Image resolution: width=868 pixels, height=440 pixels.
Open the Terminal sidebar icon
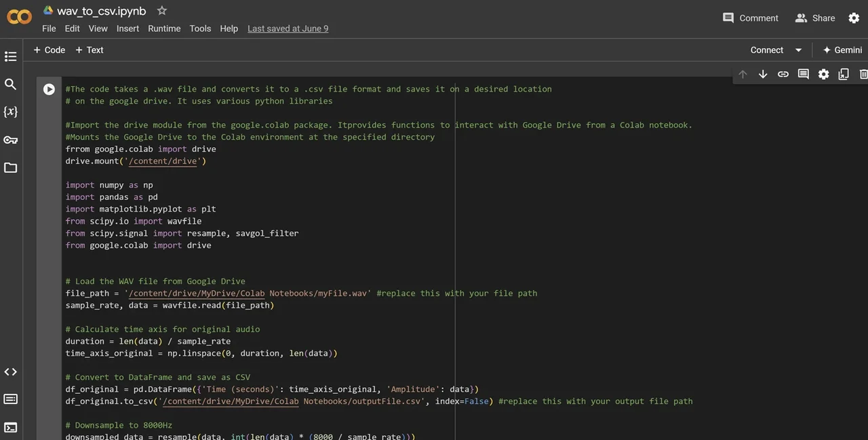click(x=10, y=427)
